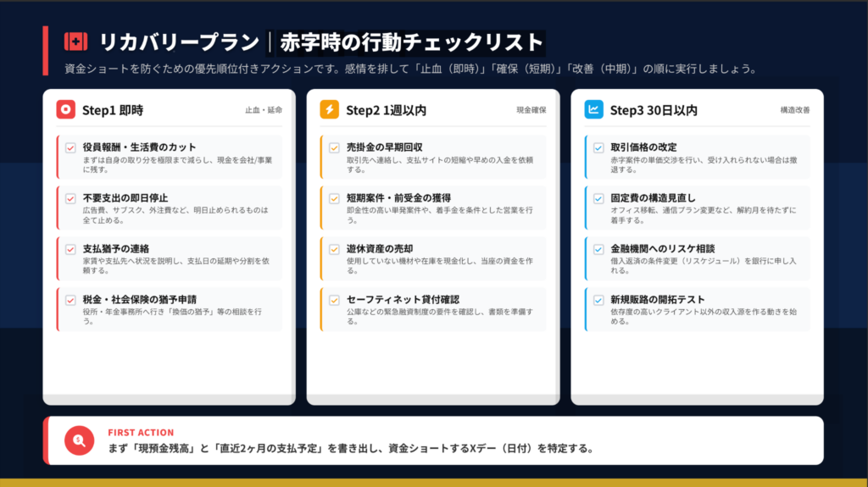868x487 pixels.
Task: Toggle the 役員報酬・生活費のカット checkbox
Action: point(71,147)
